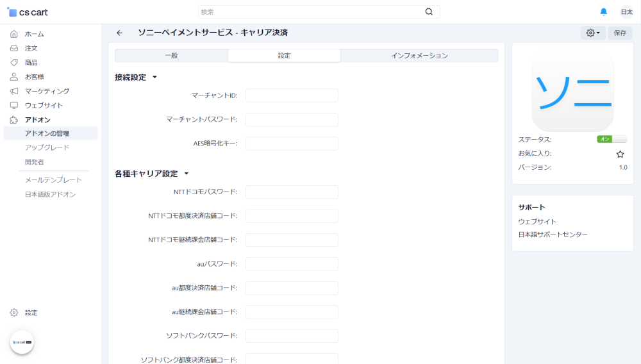Select アドオンの管理 submenu item
This screenshot has width=641, height=364.
pos(51,133)
